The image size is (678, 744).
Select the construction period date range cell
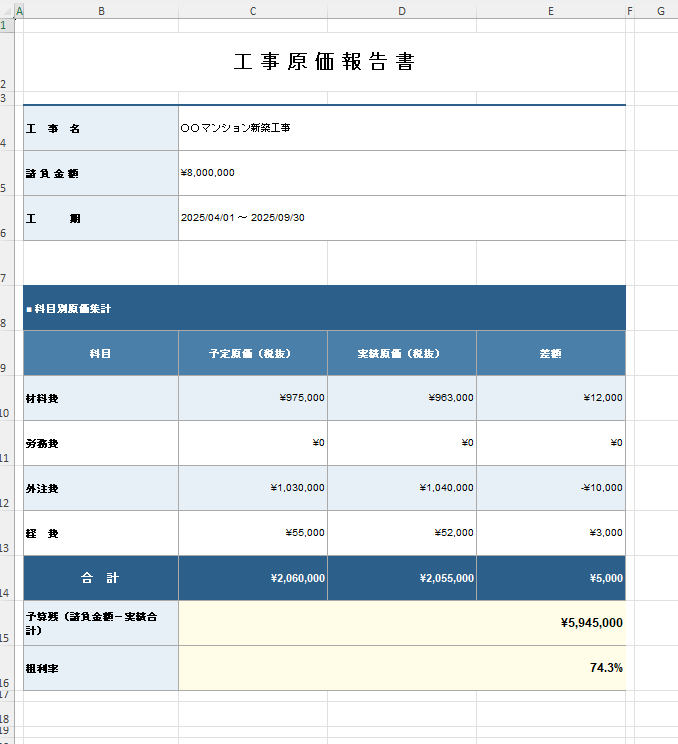[401, 218]
